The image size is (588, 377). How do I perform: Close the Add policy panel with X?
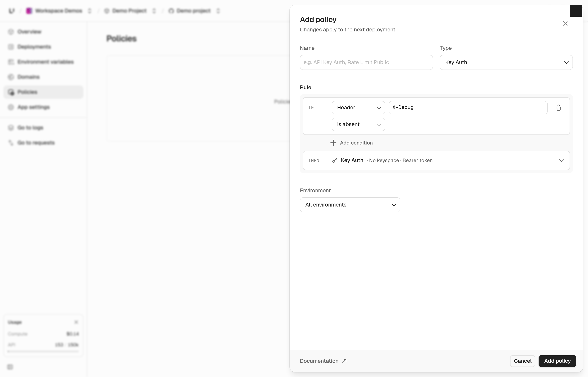pyautogui.click(x=565, y=23)
